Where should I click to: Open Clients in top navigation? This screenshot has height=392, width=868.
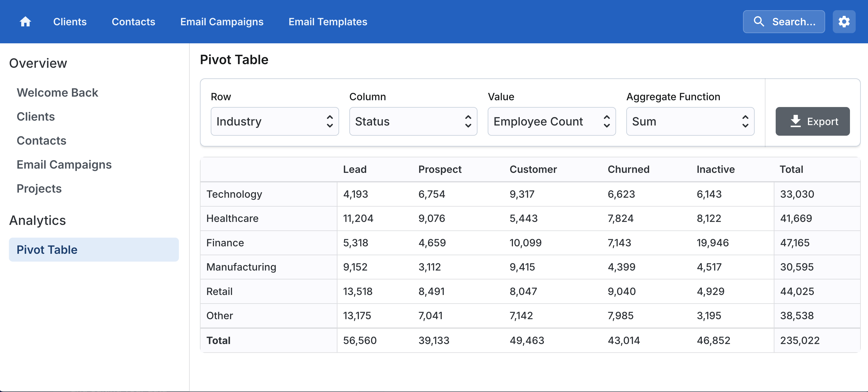tap(70, 22)
